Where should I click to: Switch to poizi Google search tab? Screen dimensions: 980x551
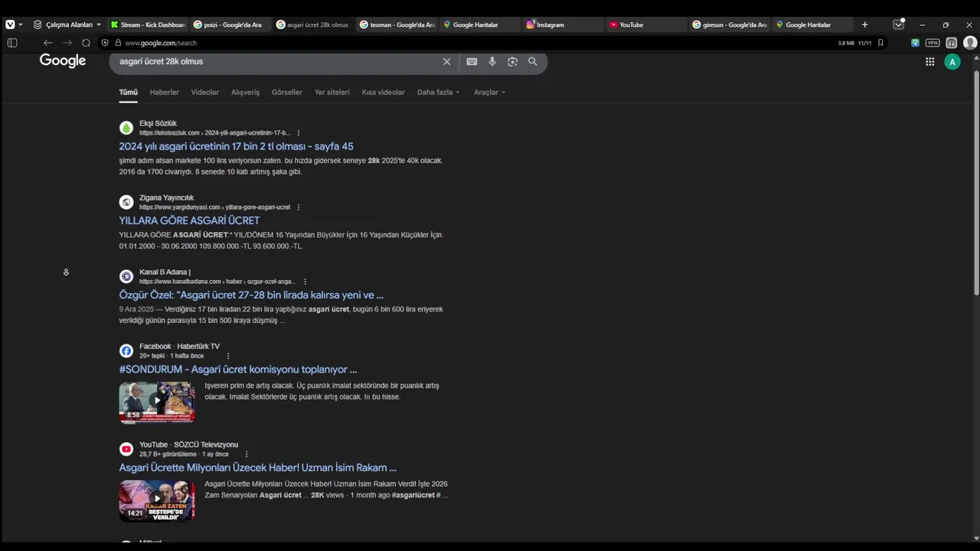coord(230,24)
